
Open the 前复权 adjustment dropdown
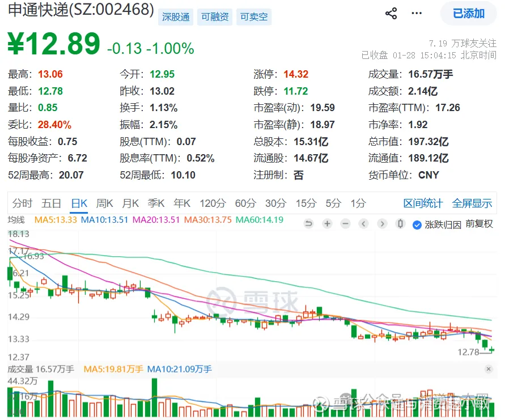[x=479, y=224]
